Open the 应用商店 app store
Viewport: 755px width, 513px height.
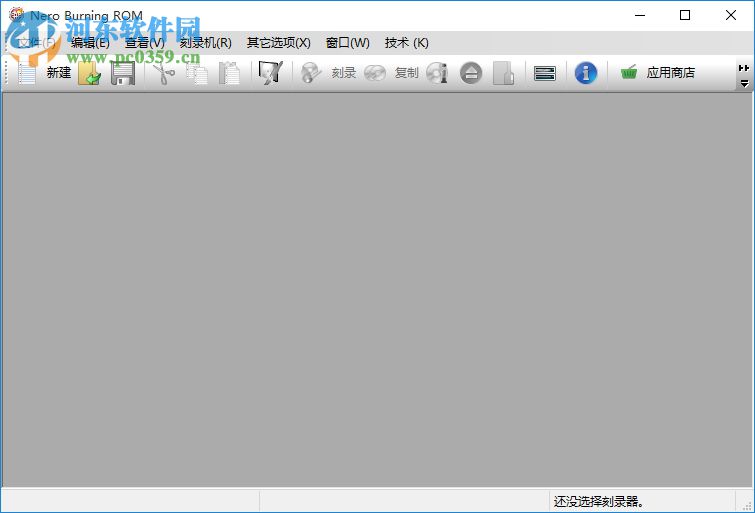pyautogui.click(x=671, y=73)
